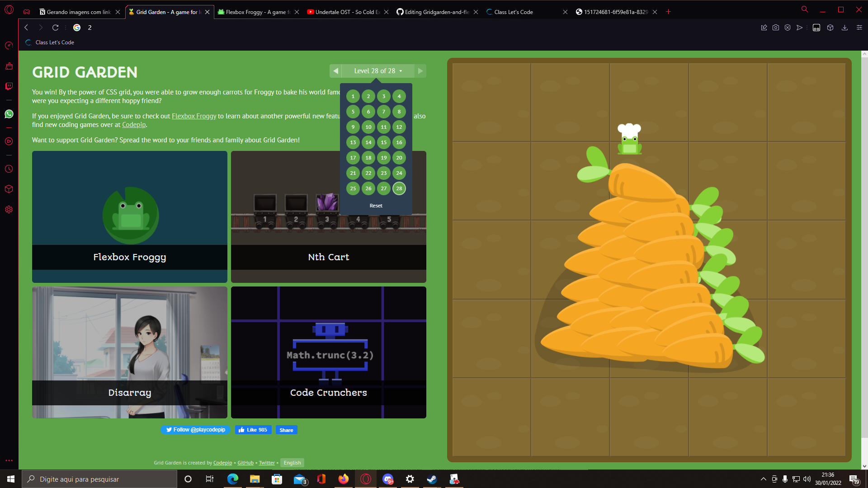Select level 7 in the level picker
Screen dimensions: 868x488
tap(383, 111)
